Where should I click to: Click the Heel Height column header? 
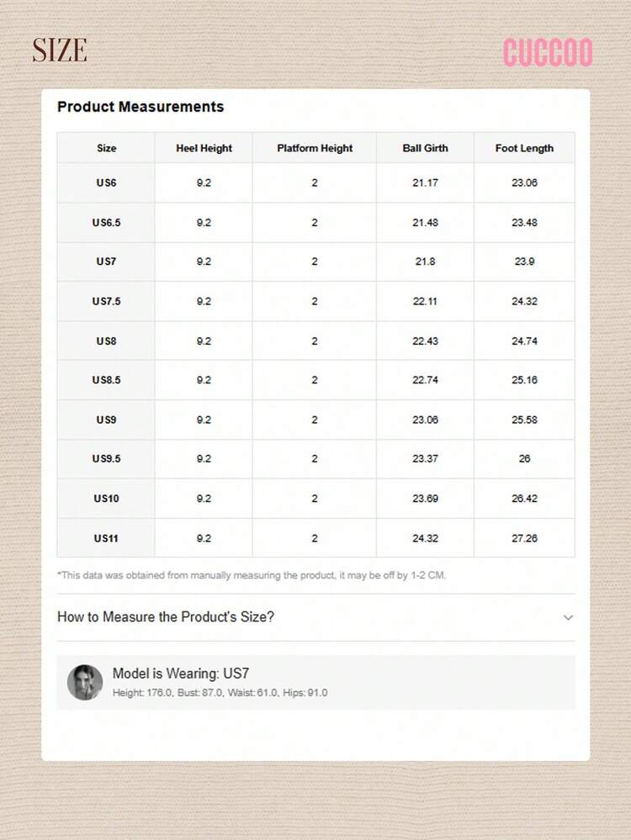click(204, 148)
